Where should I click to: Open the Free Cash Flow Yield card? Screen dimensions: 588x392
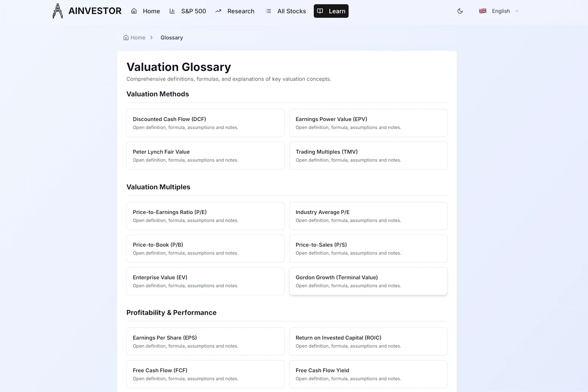pyautogui.click(x=368, y=374)
